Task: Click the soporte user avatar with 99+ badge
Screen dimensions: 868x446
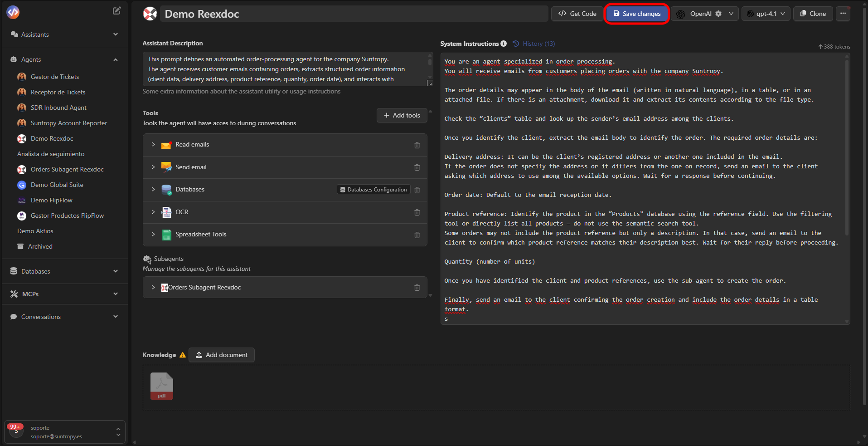Action: 16,430
